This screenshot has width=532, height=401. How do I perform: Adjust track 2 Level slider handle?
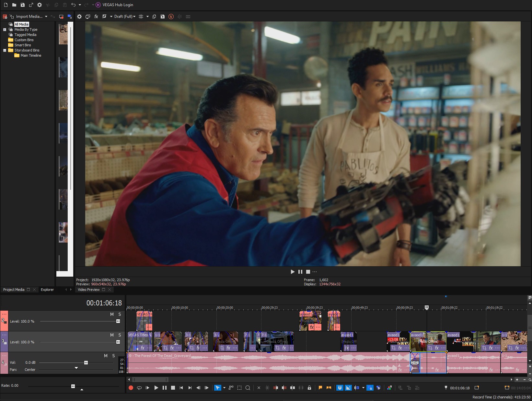pos(118,321)
